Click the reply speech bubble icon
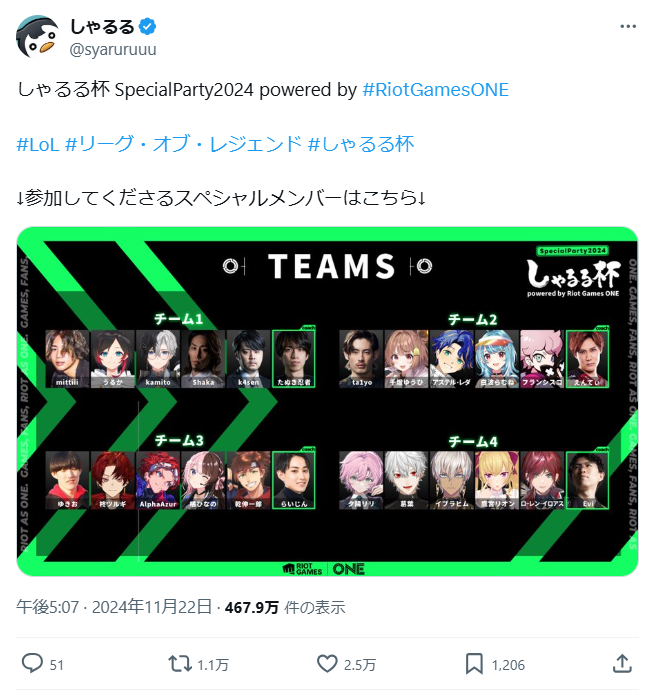653x699 pixels. point(32,663)
